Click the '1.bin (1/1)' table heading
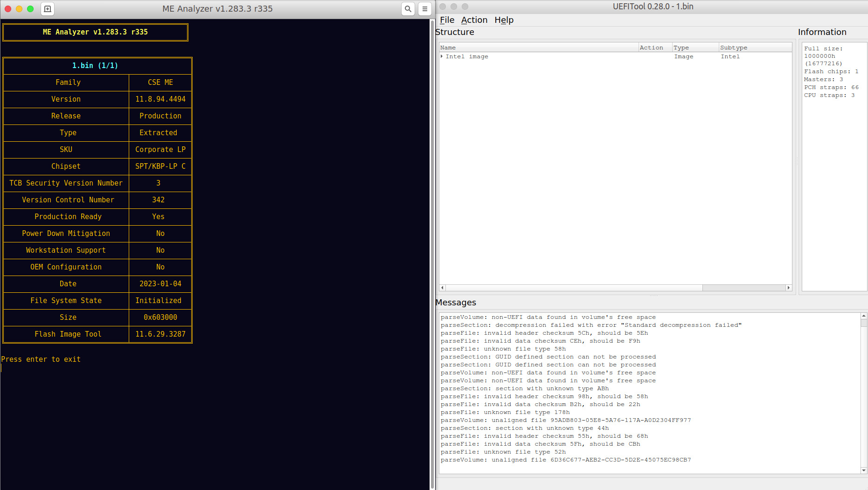The image size is (868, 490). click(x=95, y=66)
